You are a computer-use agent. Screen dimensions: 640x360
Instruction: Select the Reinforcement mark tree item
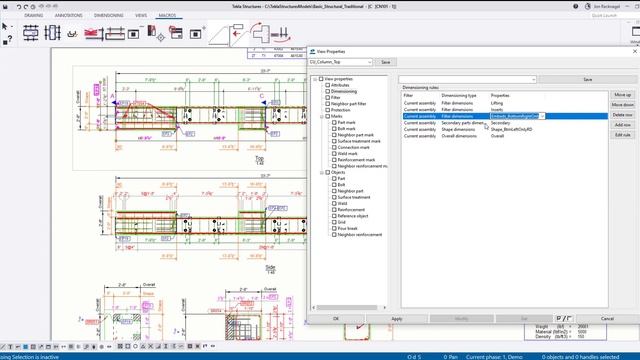point(356,160)
